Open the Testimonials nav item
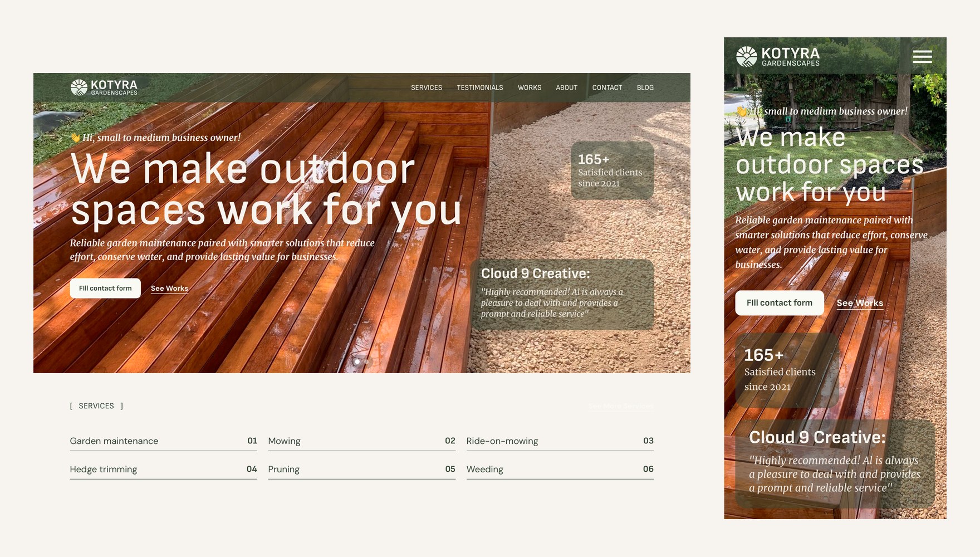This screenshot has height=557, width=980. point(480,87)
